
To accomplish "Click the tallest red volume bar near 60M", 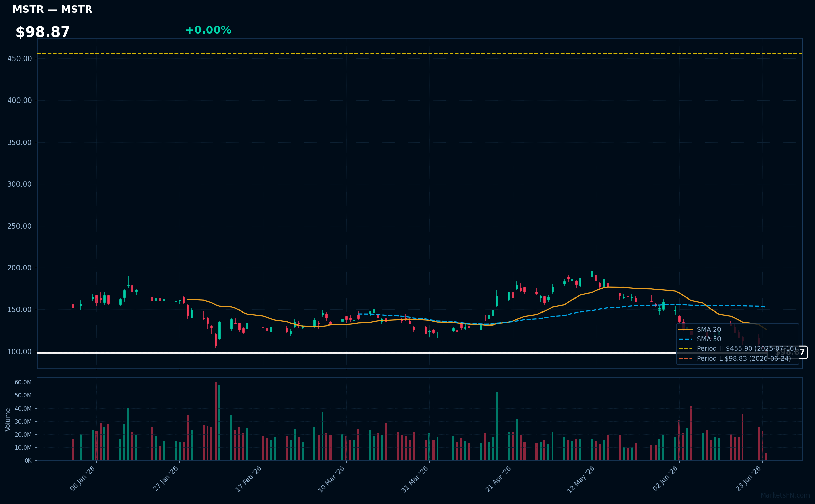I will click(x=216, y=421).
